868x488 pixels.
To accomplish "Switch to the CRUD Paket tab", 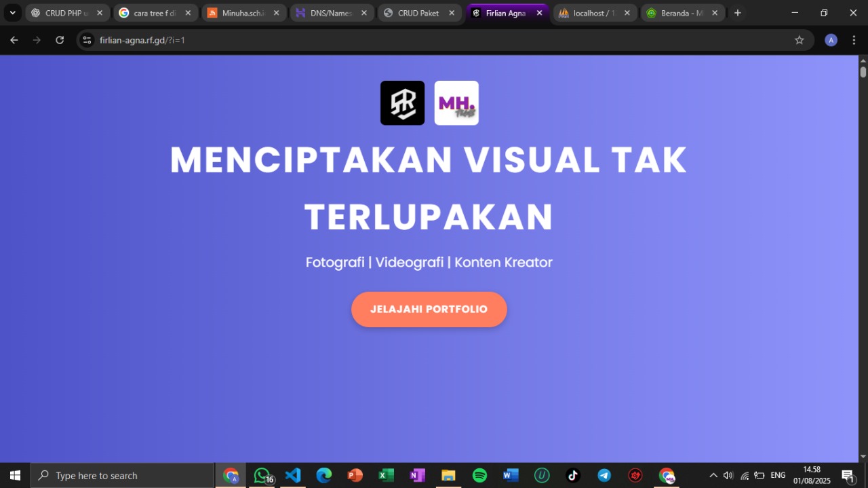I will click(418, 12).
